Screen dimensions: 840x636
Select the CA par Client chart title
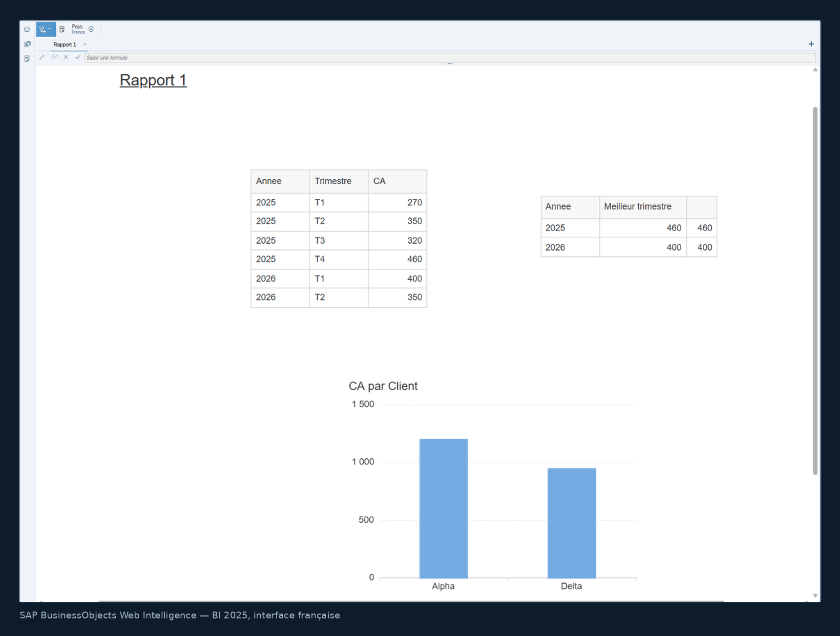pos(383,386)
